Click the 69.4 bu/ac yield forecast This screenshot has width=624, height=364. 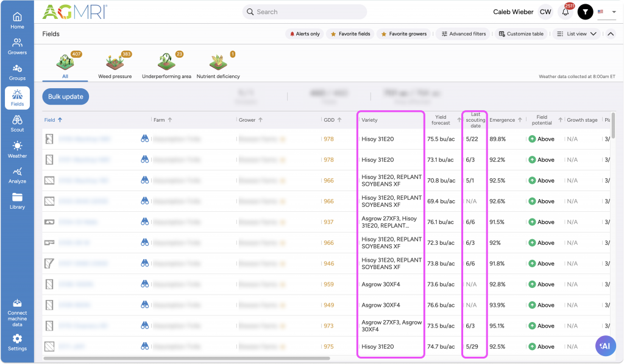[x=441, y=201]
